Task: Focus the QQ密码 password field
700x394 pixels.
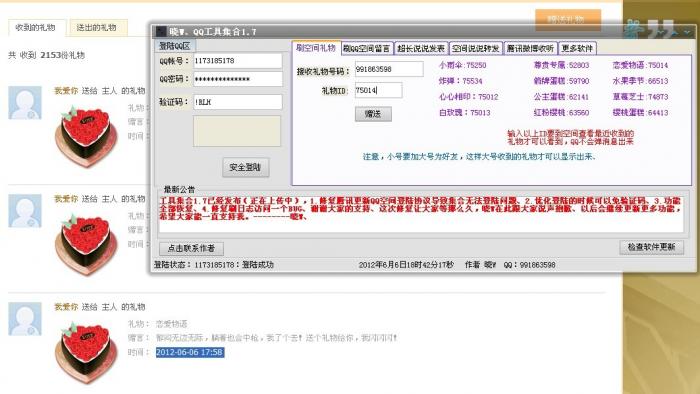Action: [238, 79]
